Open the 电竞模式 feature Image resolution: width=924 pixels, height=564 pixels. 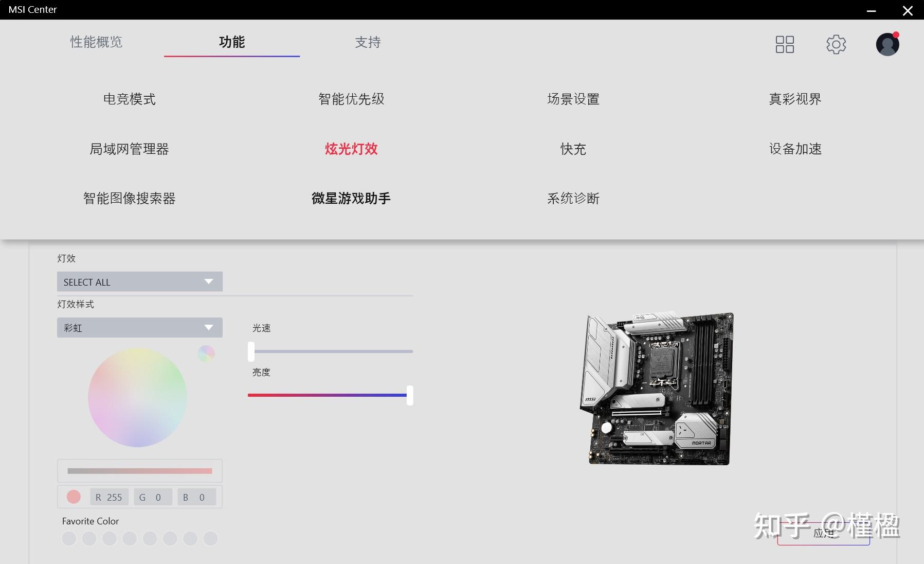pyautogui.click(x=130, y=99)
